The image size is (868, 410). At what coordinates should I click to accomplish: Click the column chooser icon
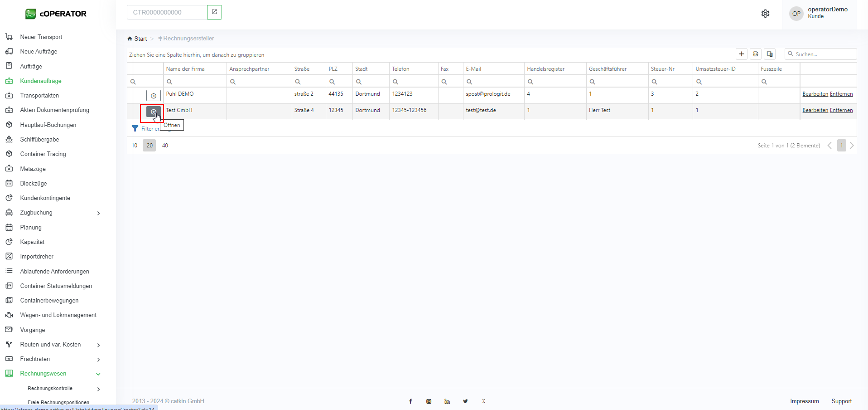(x=769, y=54)
